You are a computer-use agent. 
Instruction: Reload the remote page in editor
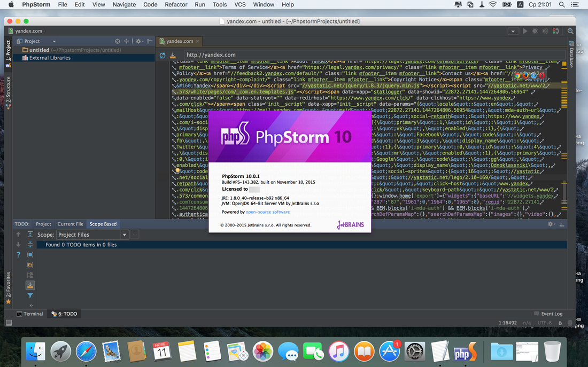coord(163,55)
